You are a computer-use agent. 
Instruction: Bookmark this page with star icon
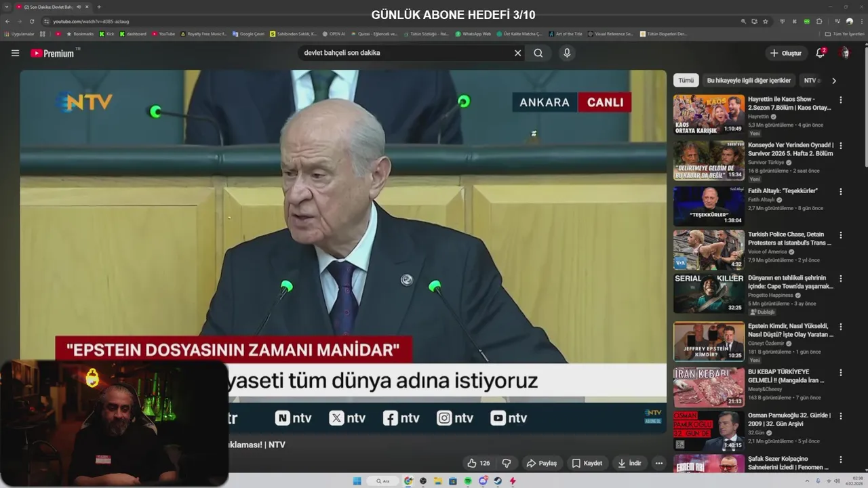[x=765, y=22]
